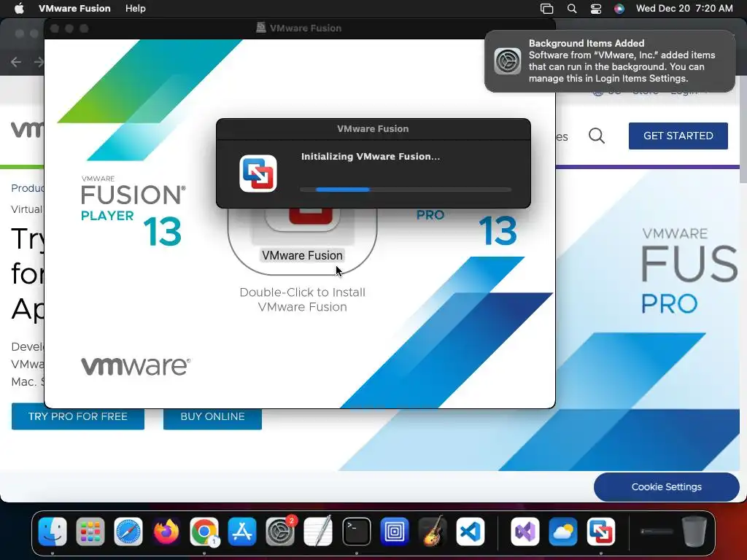This screenshot has height=560, width=747.
Task: Open Spotlight search in the menu bar
Action: tap(572, 9)
